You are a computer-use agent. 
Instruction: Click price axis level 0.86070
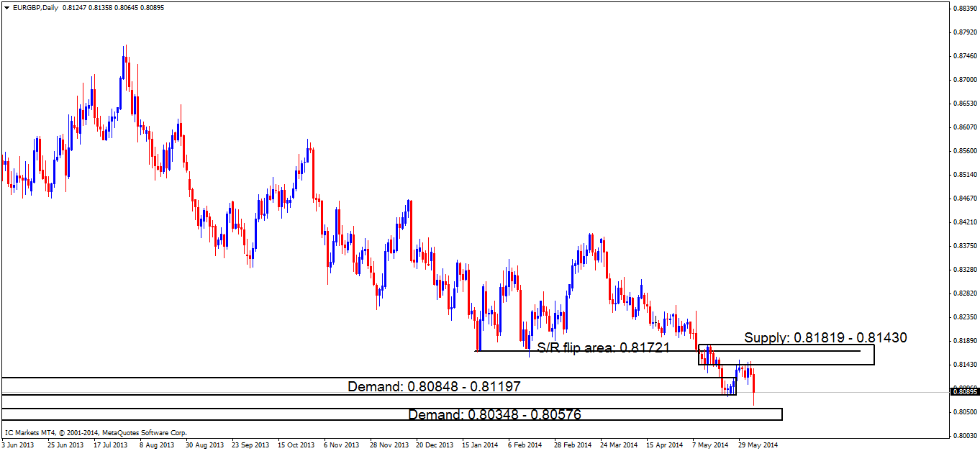(964, 127)
